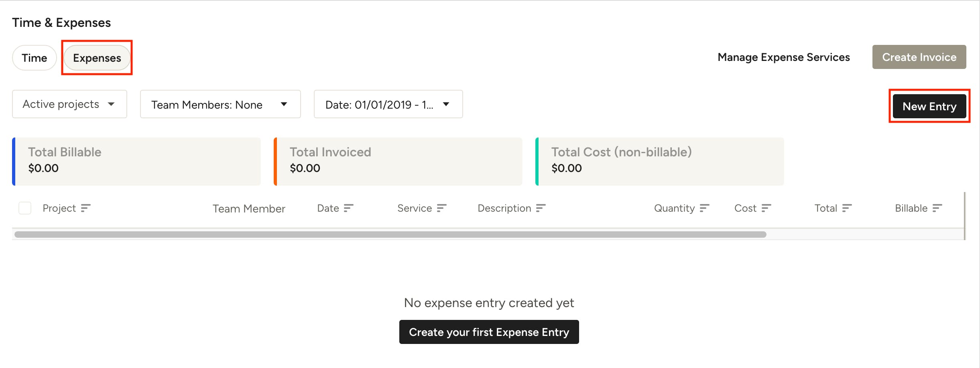This screenshot has width=980, height=368.
Task: Click Create your first Expense Entry
Action: [x=489, y=332]
